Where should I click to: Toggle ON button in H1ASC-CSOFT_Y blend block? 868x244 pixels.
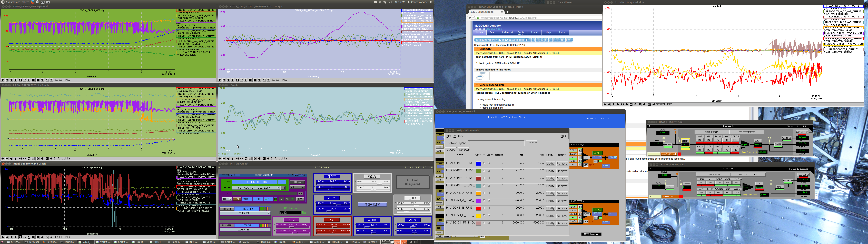[595, 218]
